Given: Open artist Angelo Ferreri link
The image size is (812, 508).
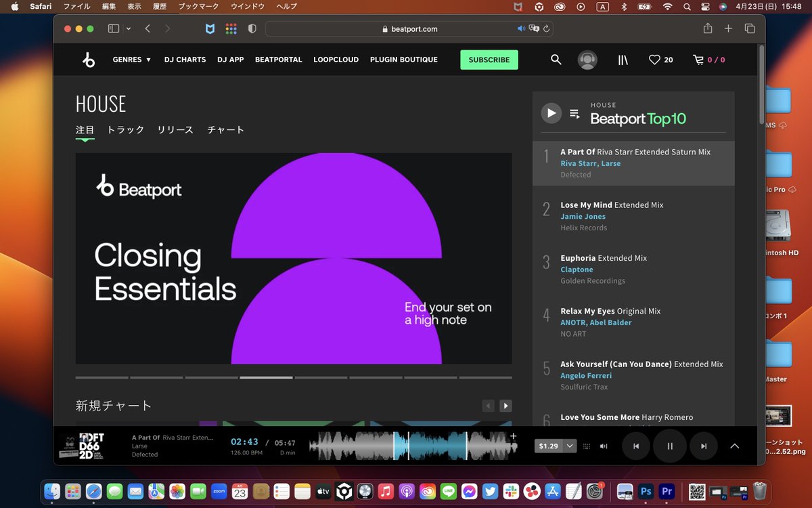Looking at the screenshot, I should point(586,375).
